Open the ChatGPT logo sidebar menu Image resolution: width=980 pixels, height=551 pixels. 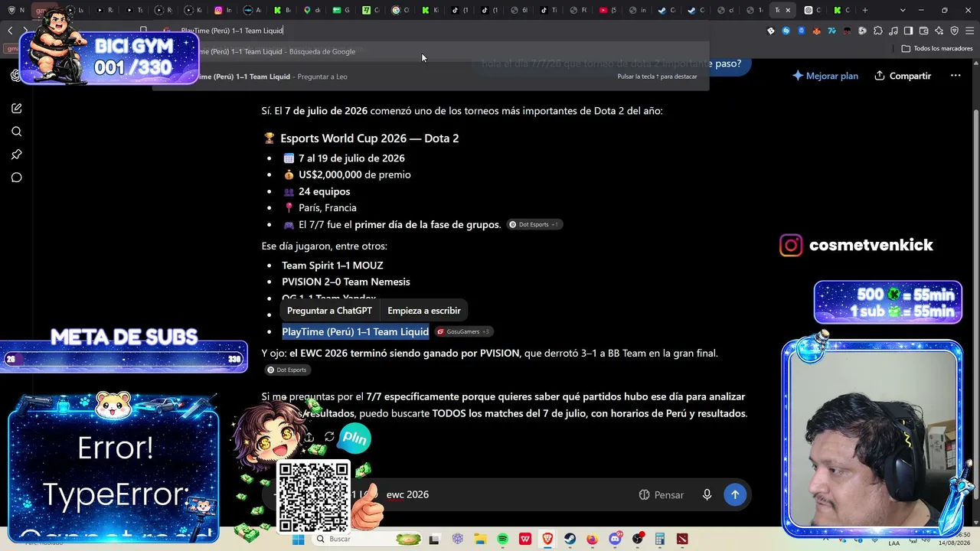16,75
